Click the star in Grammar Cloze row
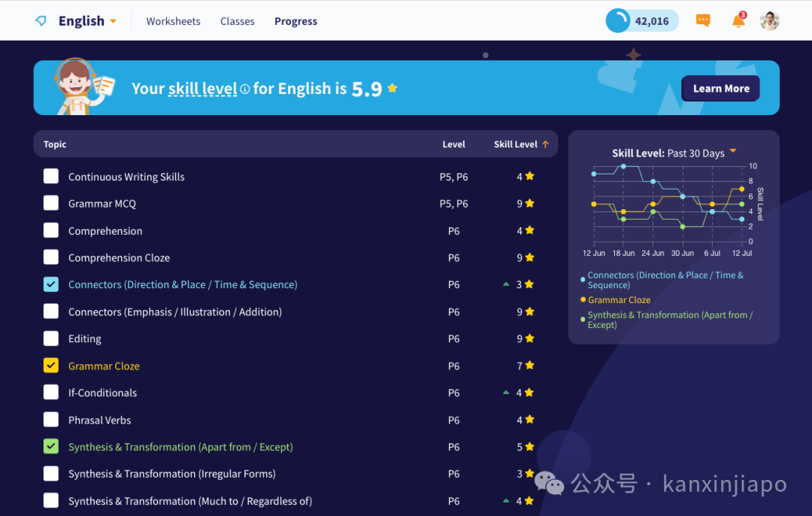The width and height of the screenshot is (812, 516). click(x=529, y=366)
